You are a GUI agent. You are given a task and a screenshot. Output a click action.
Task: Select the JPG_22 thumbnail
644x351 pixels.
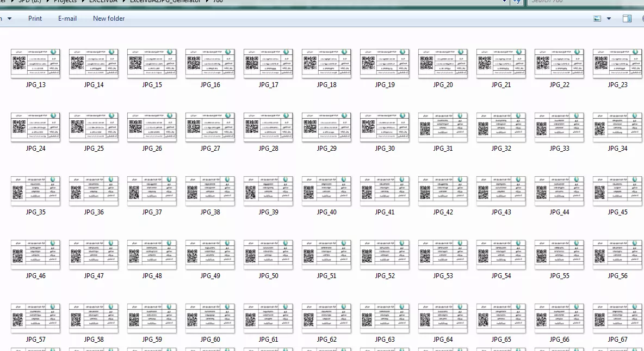pyautogui.click(x=559, y=63)
